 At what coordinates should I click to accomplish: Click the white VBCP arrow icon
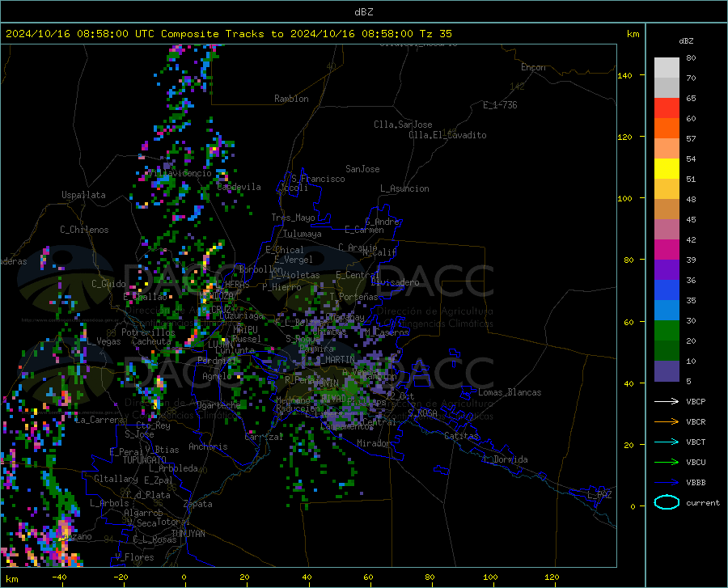pyautogui.click(x=667, y=401)
